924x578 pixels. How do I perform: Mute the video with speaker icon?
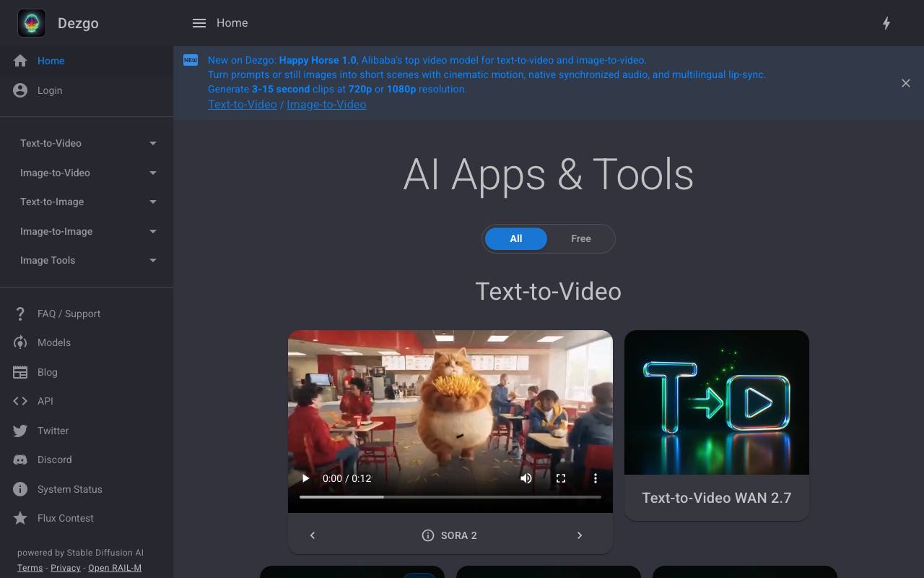point(526,478)
